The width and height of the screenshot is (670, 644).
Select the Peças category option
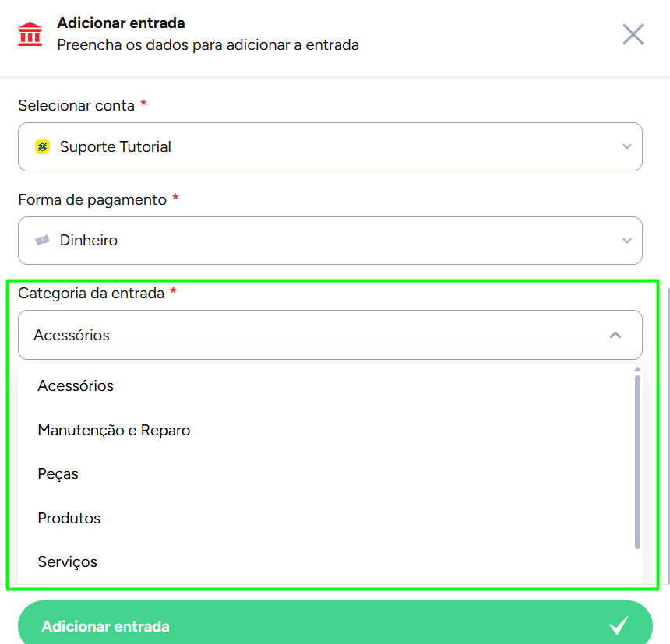(x=58, y=474)
